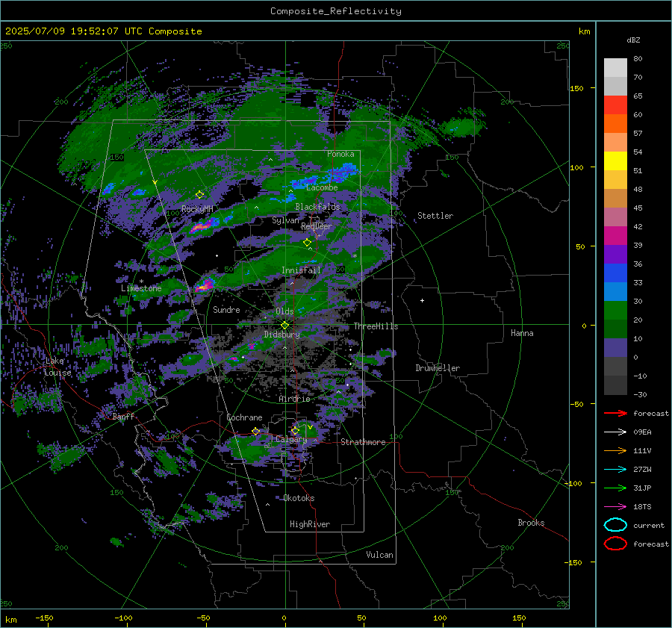Select the red 60-65 dBZ swatch
672x628 pixels.
[x=615, y=105]
